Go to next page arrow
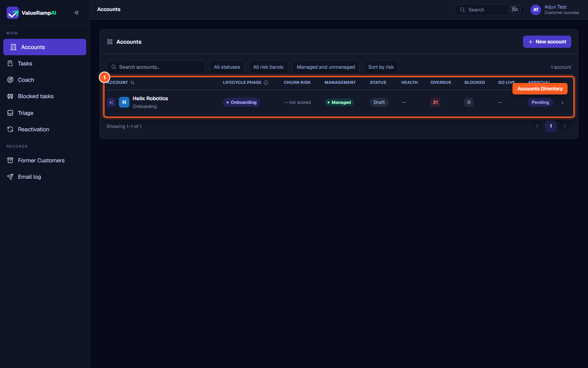This screenshot has width=588, height=368. [565, 126]
